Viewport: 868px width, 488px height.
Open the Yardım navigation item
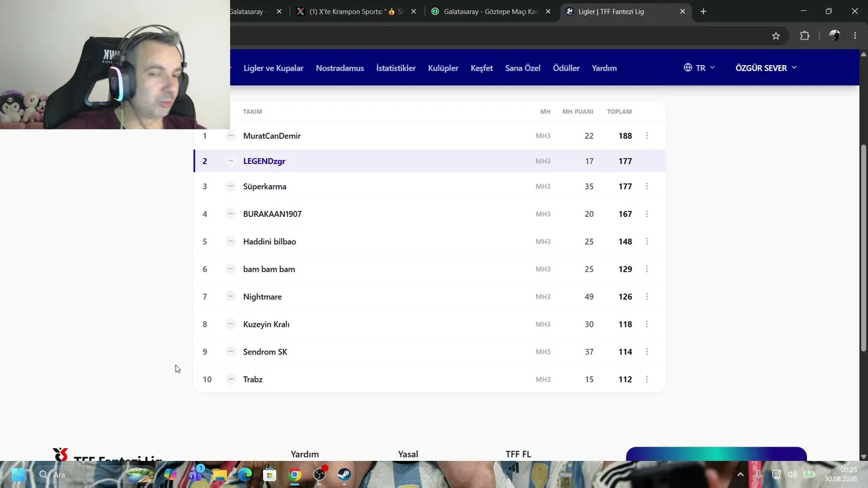(604, 68)
